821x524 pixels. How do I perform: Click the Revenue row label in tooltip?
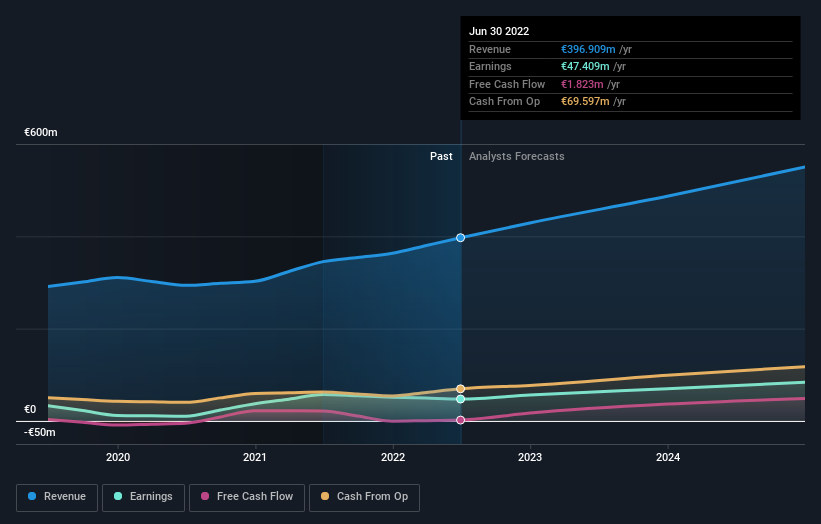coord(490,49)
